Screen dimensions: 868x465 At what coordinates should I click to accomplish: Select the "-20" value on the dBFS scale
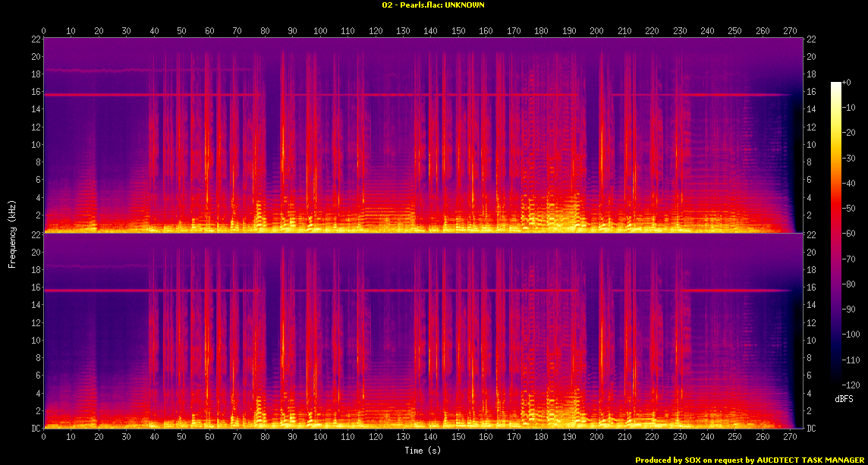coord(848,132)
